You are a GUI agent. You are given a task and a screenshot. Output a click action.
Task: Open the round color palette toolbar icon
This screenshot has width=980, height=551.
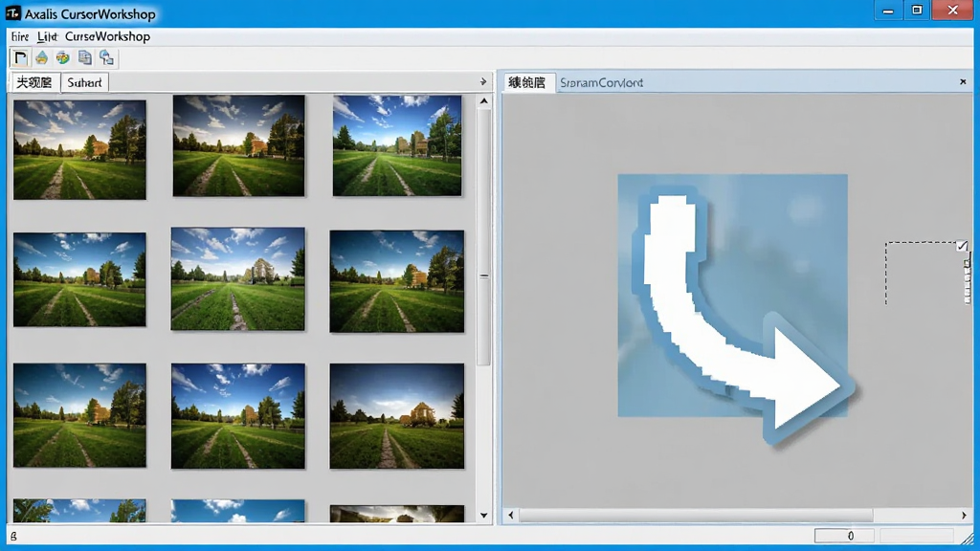click(x=62, y=58)
